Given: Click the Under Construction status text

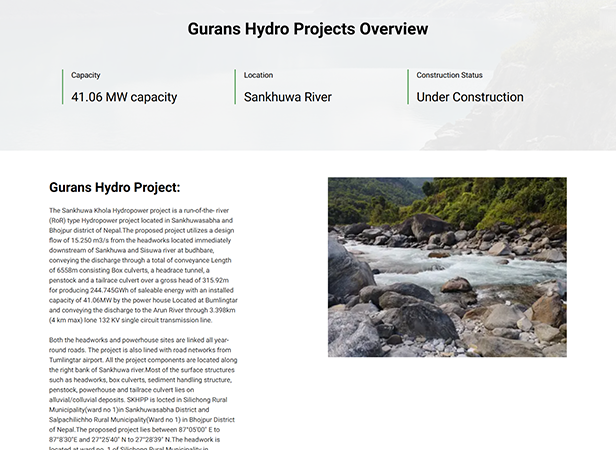Looking at the screenshot, I should [x=470, y=97].
